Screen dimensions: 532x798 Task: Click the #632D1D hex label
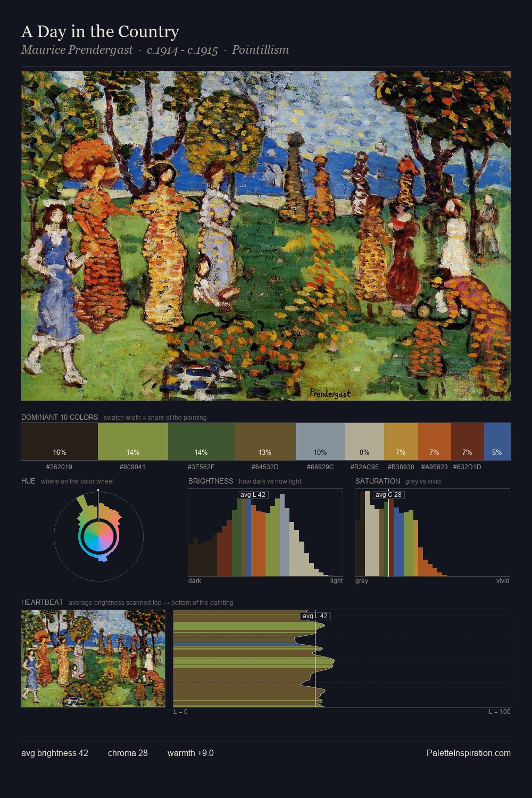467,467
